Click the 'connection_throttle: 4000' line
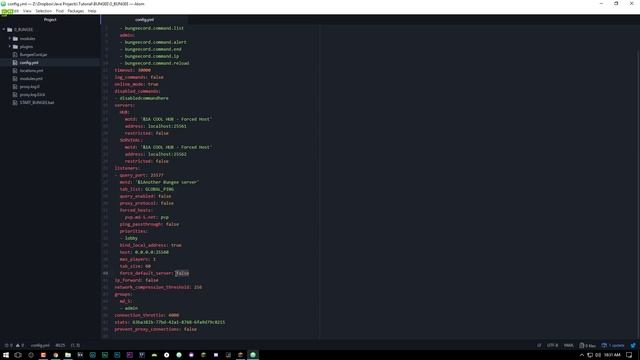640x360 pixels. [147, 315]
